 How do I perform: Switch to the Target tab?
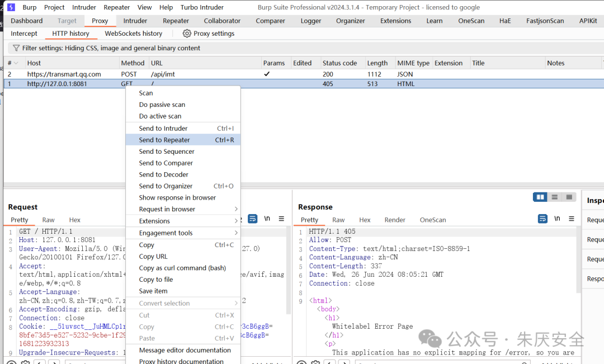point(67,21)
